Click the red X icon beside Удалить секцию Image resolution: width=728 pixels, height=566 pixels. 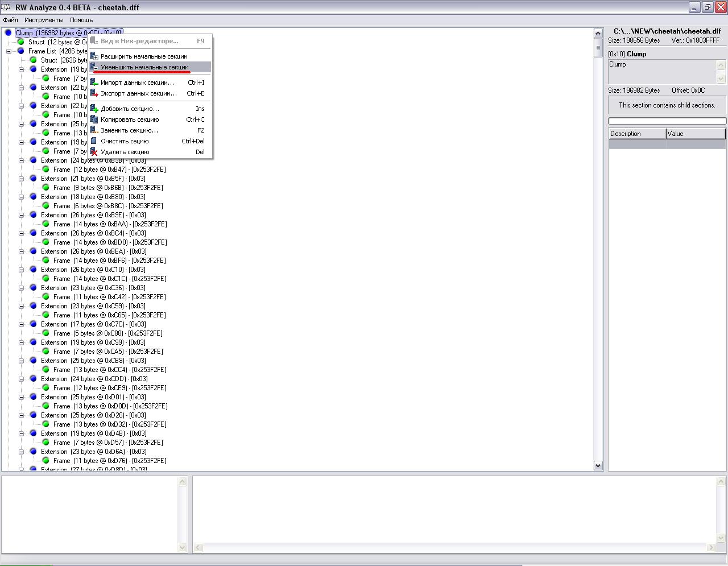(x=94, y=152)
